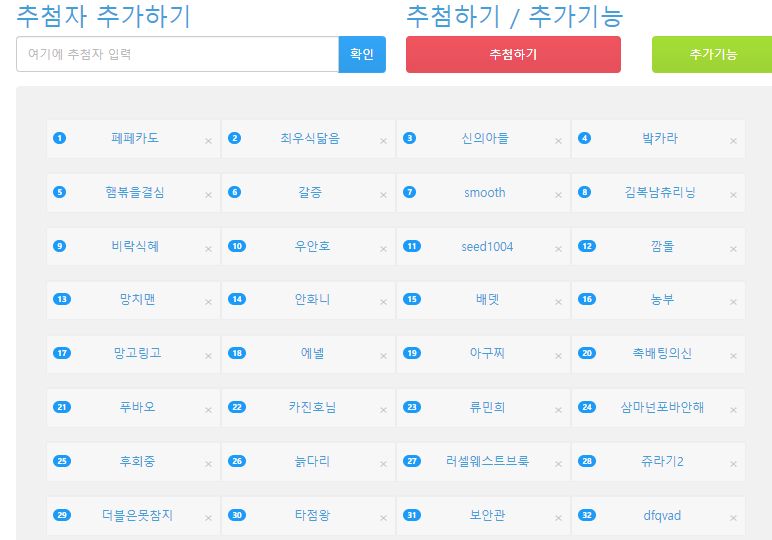Remove 촉배팅의신 with its x icon
The height and width of the screenshot is (540, 772).
click(733, 356)
